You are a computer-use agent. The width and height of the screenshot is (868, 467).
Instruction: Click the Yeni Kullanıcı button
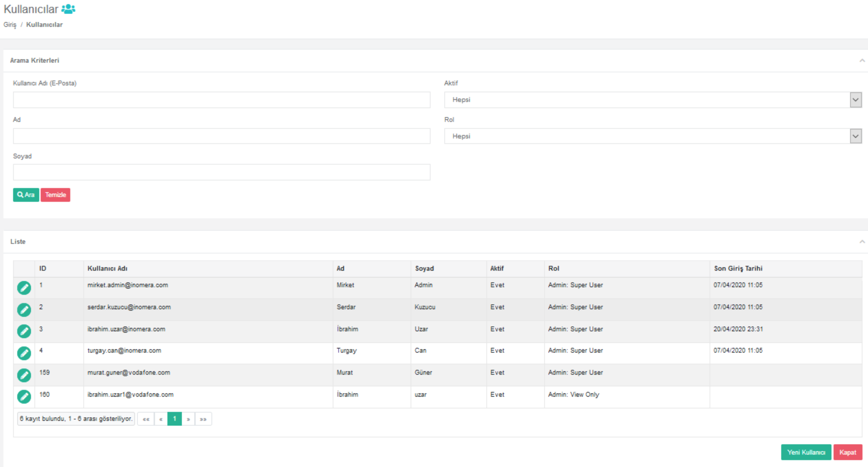point(806,452)
